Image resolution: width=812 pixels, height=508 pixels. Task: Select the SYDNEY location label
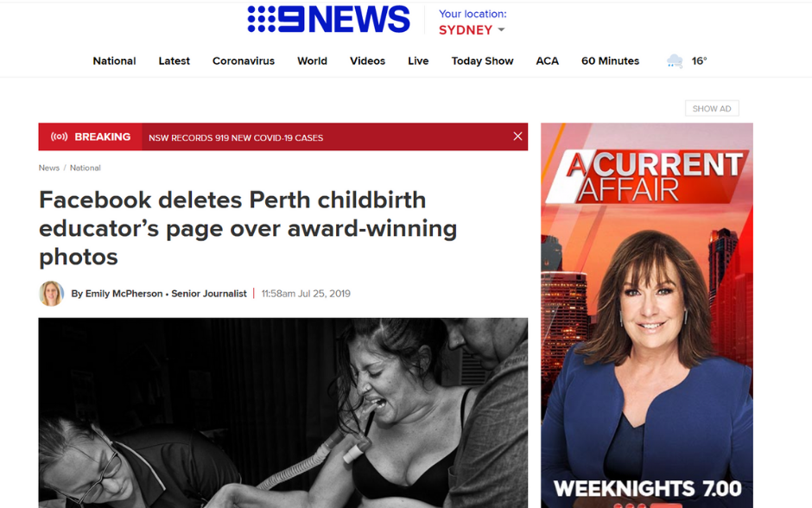466,30
